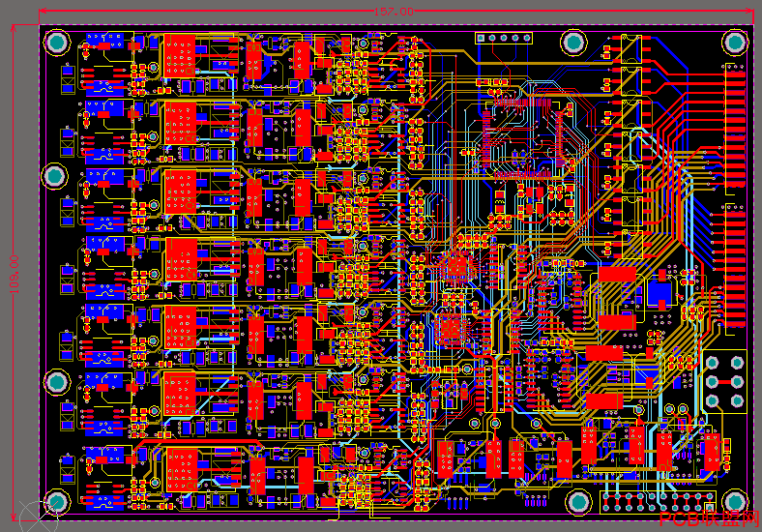The height and width of the screenshot is (532, 762).
Task: Click the bottom-left corner mounting hole
Action: click(x=57, y=502)
